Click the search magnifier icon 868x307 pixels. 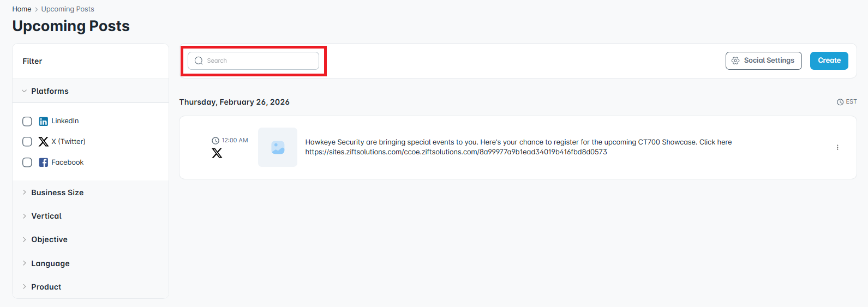pyautogui.click(x=199, y=61)
